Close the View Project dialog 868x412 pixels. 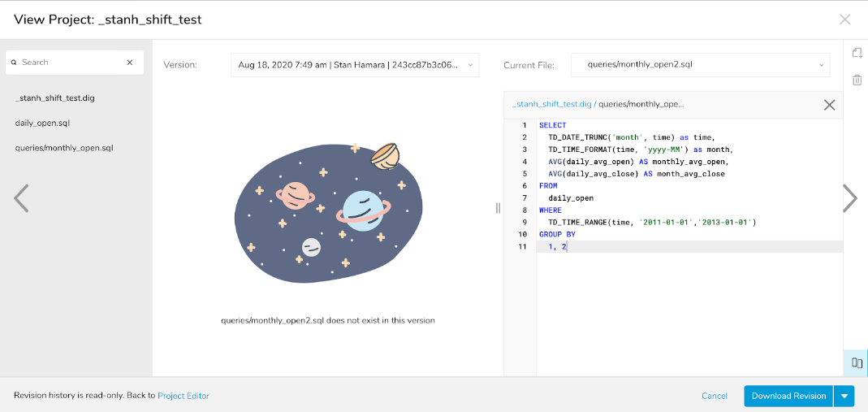click(x=844, y=20)
